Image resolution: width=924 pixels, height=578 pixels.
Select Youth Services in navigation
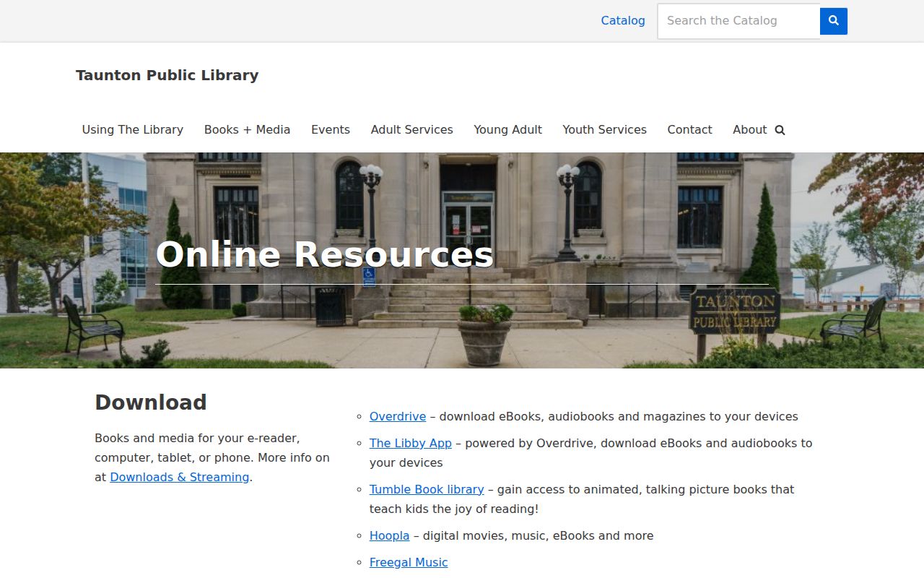click(x=605, y=130)
